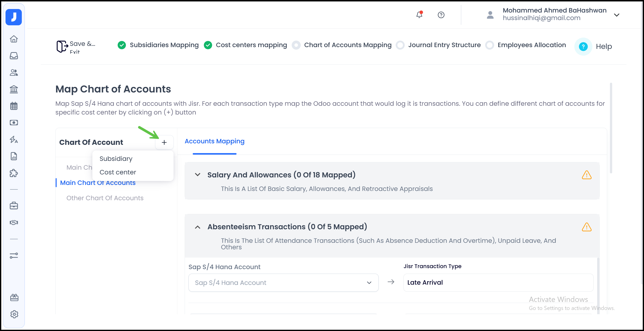Viewport: 644px width, 331px height.
Task: Collapse Absenteeism Transactions section
Action: click(x=198, y=227)
